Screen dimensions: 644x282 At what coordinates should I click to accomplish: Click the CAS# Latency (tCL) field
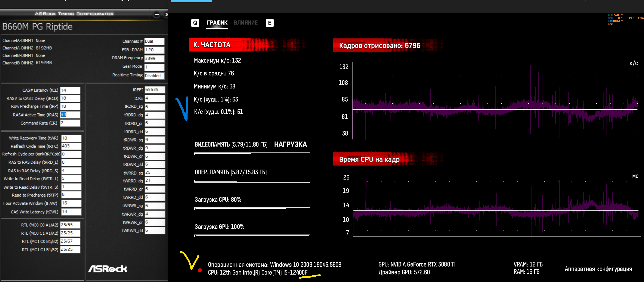pyautogui.click(x=70, y=90)
